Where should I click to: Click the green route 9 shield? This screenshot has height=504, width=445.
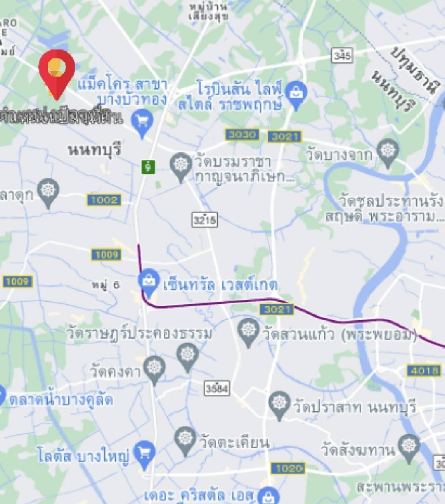148,167
